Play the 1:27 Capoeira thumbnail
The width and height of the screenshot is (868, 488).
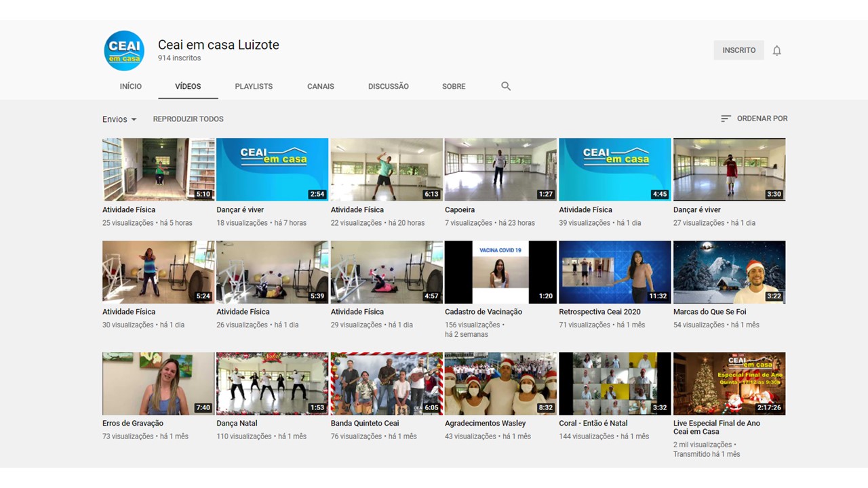(x=500, y=169)
